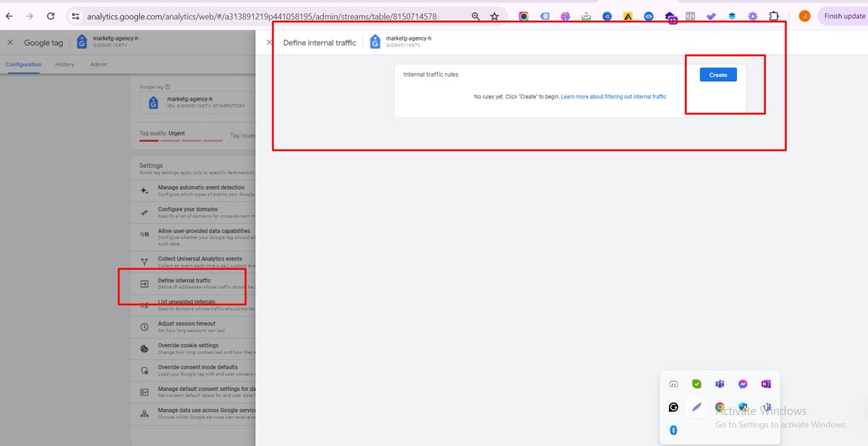Screen dimensions: 868x446
Task: Click the marketg-agency-h tag card in Google tag section
Action: click(x=197, y=103)
